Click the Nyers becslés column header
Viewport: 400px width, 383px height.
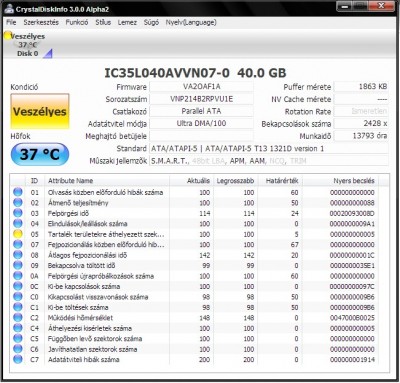point(341,181)
